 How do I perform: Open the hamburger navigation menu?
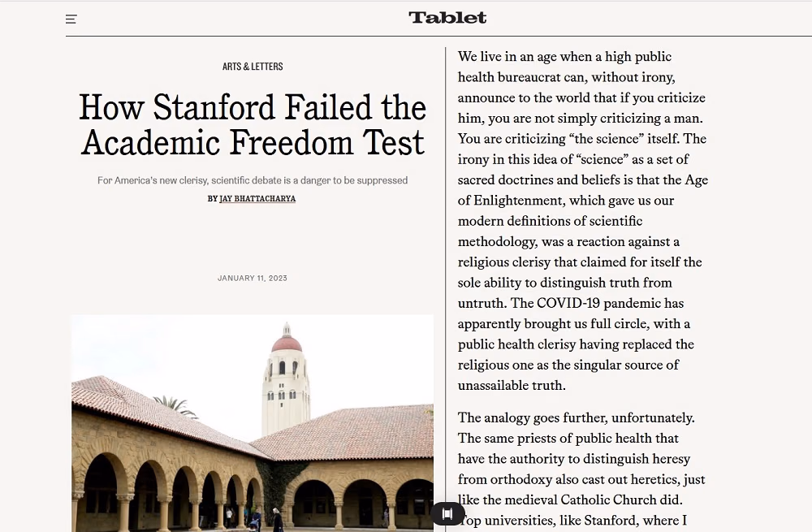point(71,19)
